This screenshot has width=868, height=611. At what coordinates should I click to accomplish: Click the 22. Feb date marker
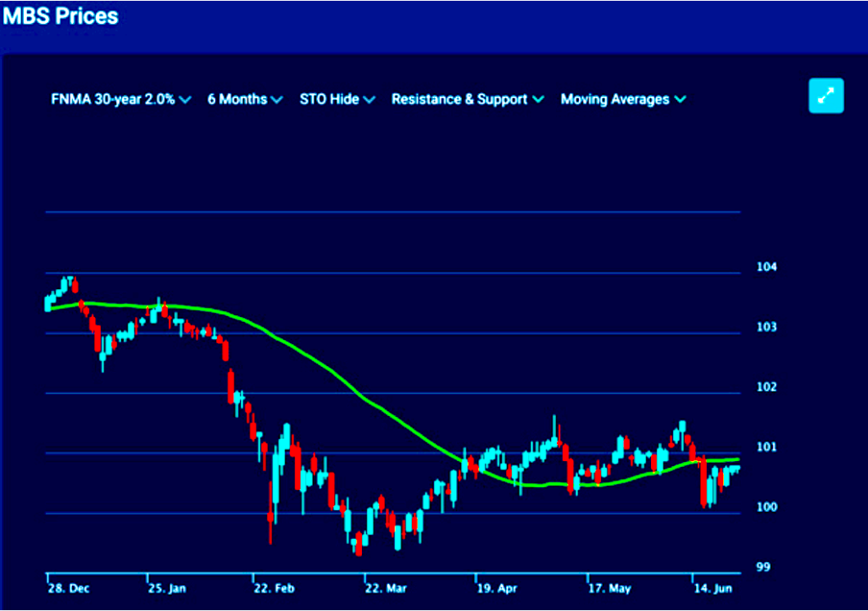(x=275, y=586)
